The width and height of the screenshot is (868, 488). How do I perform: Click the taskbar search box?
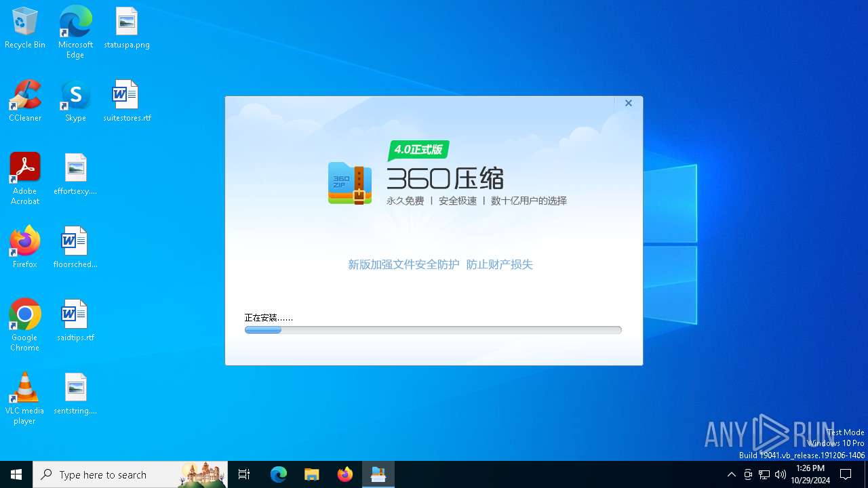pyautogui.click(x=130, y=474)
